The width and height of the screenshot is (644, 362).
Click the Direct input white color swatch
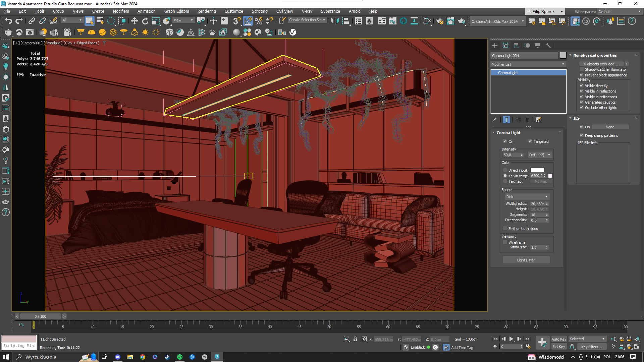(x=537, y=170)
